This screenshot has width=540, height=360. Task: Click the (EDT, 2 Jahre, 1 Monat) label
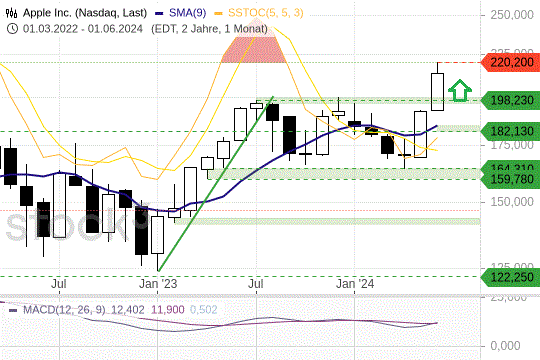[209, 29]
